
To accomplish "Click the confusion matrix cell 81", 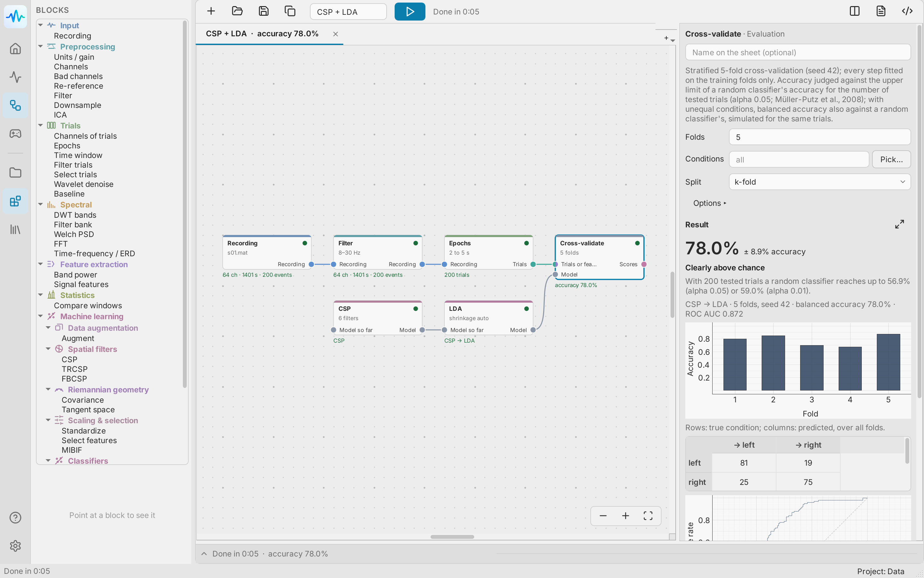I will (x=744, y=463).
